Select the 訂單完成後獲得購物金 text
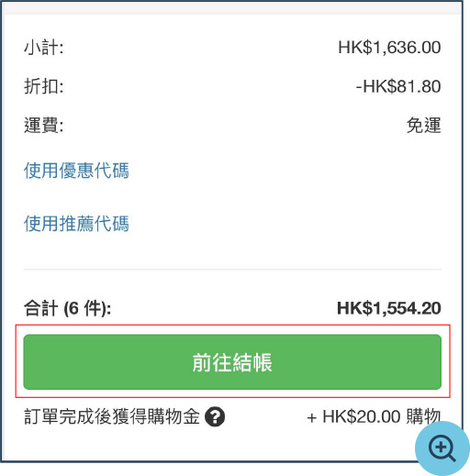Screen dimensions: 470x476 112,416
